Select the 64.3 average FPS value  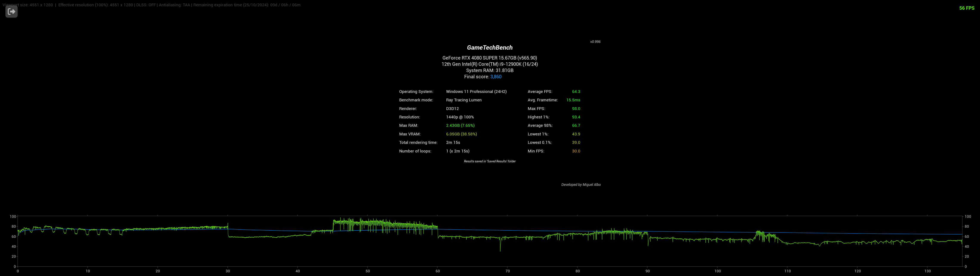tap(576, 92)
